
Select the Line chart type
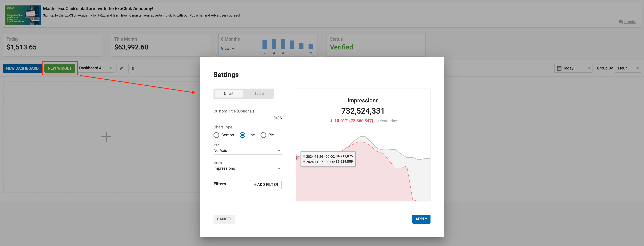coord(242,135)
